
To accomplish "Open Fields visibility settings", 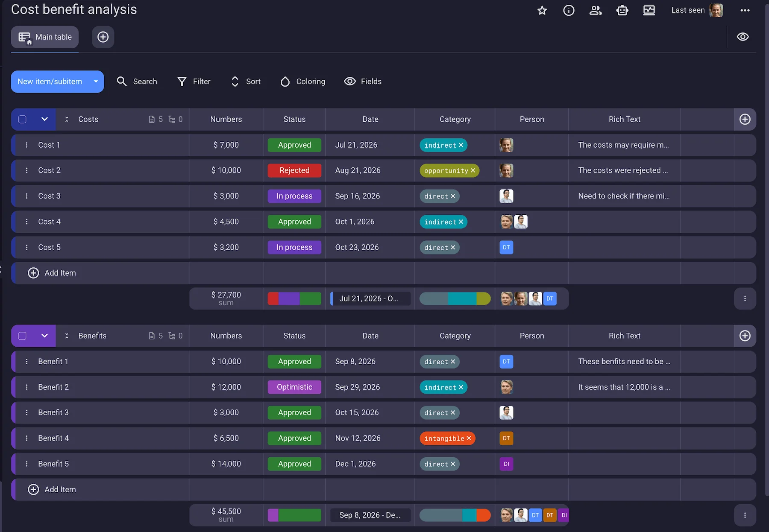I will pyautogui.click(x=363, y=82).
